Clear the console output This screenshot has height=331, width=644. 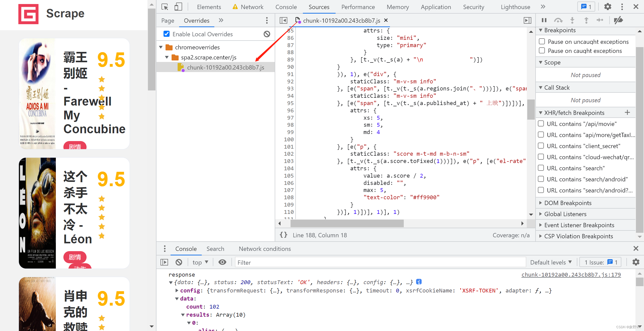click(179, 262)
